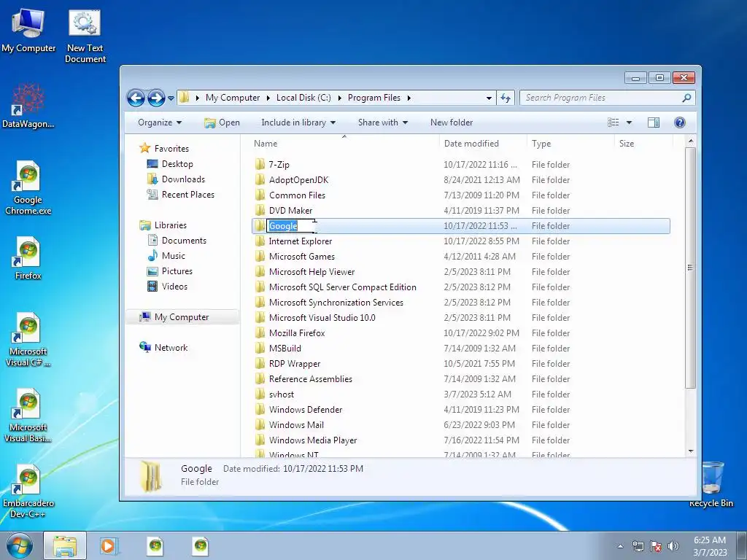Select Local Disk (C:) breadcrumb

pyautogui.click(x=303, y=98)
